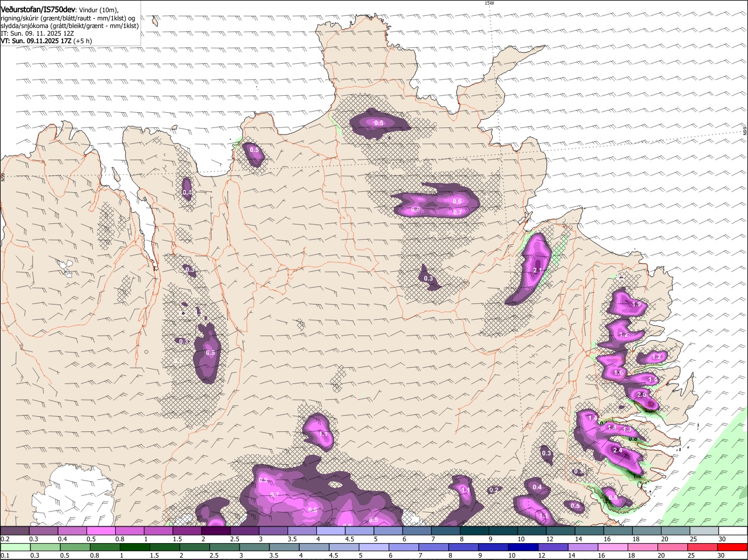Screen dimensions: 748x560
Task: Select top legend swatch between 0.8 and 1
Action: [x=129, y=531]
